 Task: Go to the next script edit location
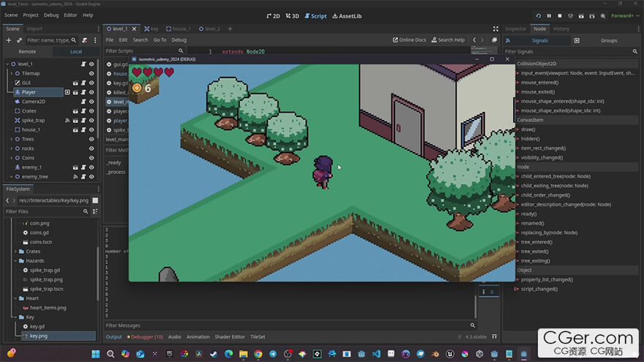pos(482,39)
